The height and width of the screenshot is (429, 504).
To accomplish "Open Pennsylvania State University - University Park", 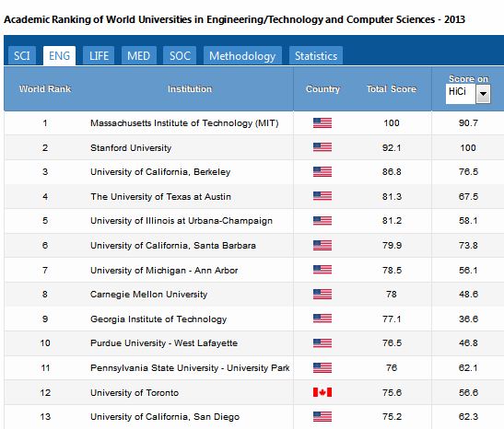I will 190,367.
